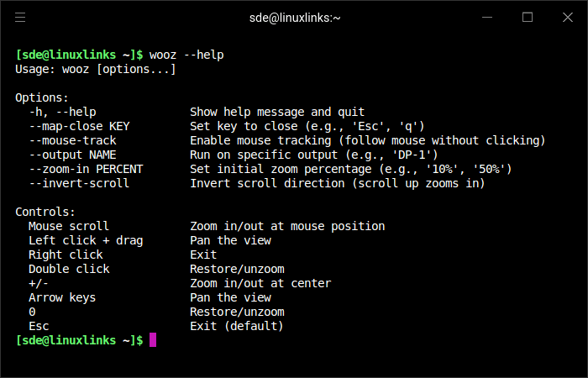Image resolution: width=588 pixels, height=378 pixels.
Task: Open the terminal hamburger menu
Action: (x=20, y=17)
